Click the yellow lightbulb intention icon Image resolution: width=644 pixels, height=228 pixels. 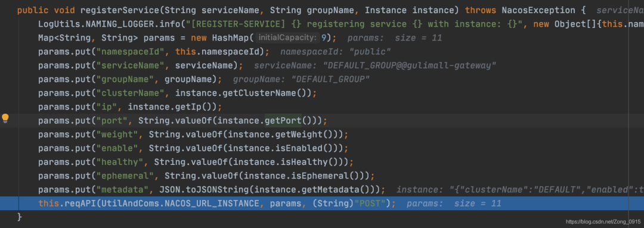click(x=5, y=119)
